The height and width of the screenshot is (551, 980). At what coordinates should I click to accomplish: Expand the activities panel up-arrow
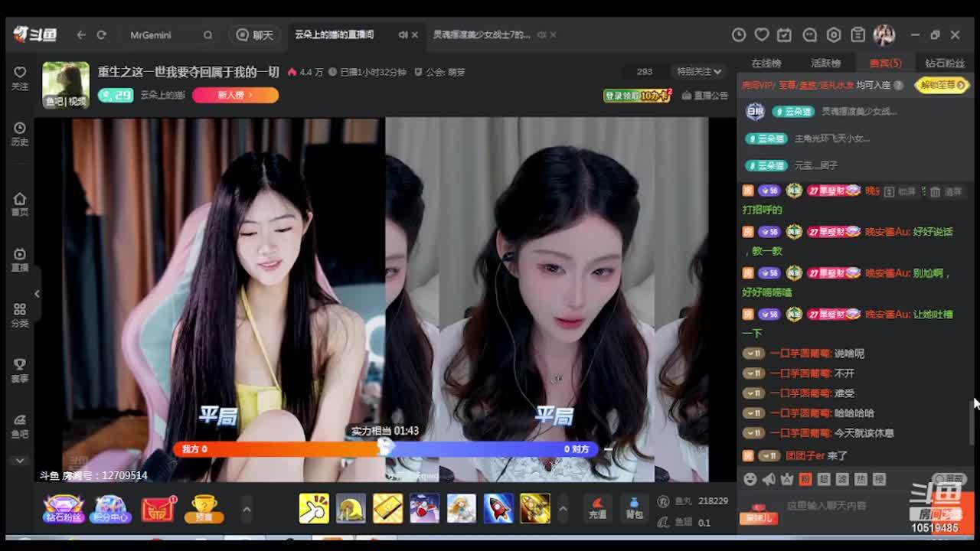point(247,509)
